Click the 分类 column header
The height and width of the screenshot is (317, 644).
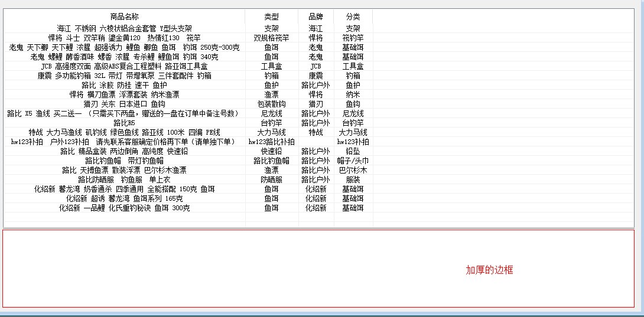(x=353, y=17)
